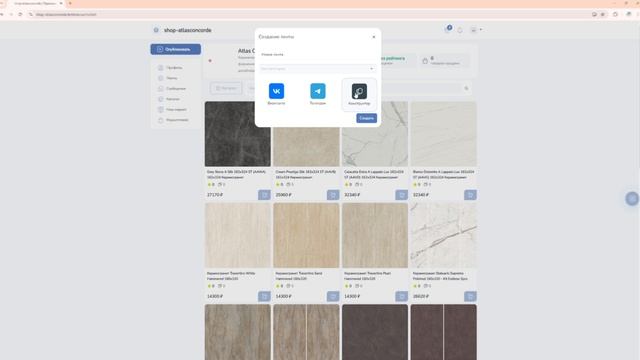Add Calacatta Extra tile to cart
Image resolution: width=640 pixels, height=360 pixels.
click(x=401, y=195)
